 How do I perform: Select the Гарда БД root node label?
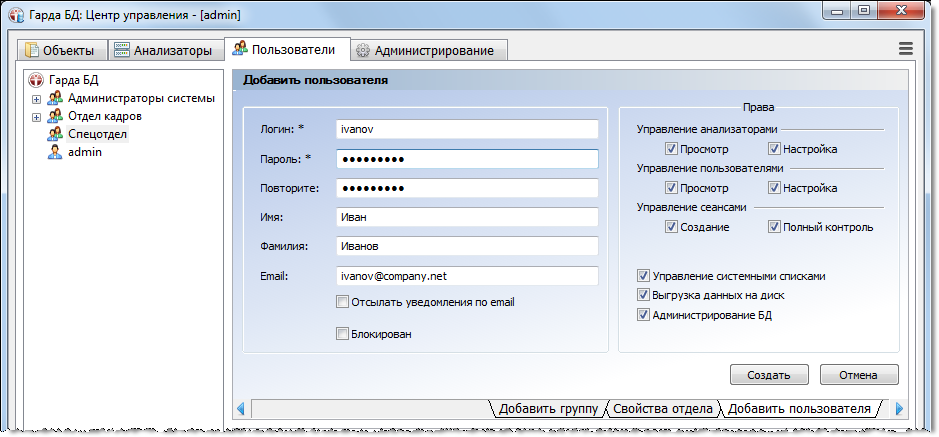74,80
